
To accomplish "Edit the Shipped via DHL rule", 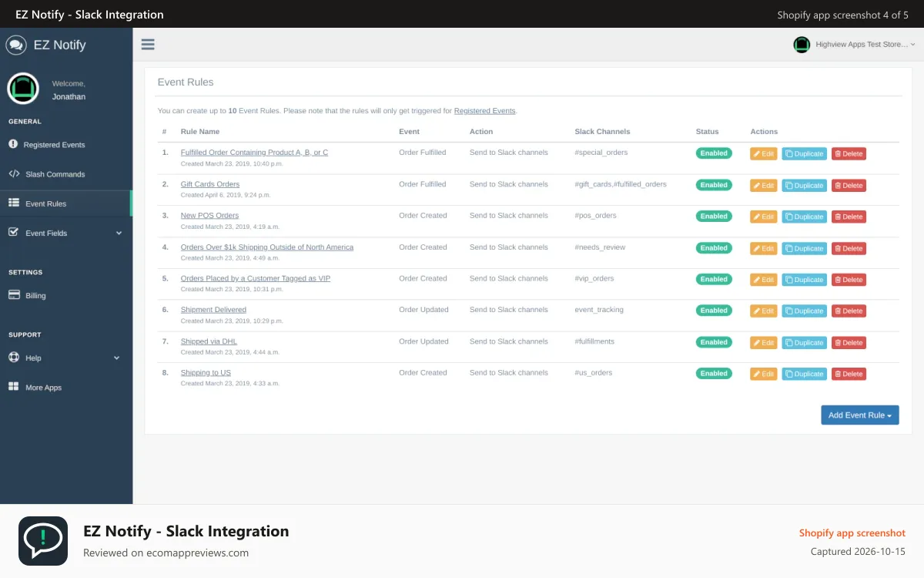I will click(x=764, y=342).
